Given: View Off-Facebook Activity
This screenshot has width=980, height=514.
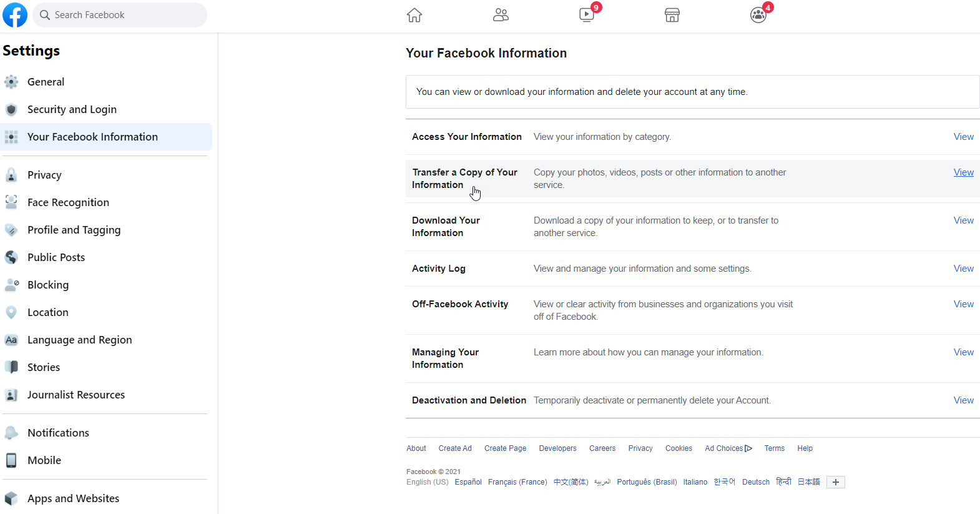Looking at the screenshot, I should [x=964, y=304].
